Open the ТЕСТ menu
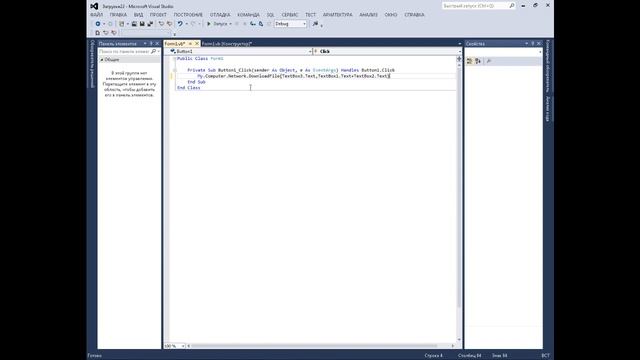This screenshot has height=360, width=640. point(311,15)
